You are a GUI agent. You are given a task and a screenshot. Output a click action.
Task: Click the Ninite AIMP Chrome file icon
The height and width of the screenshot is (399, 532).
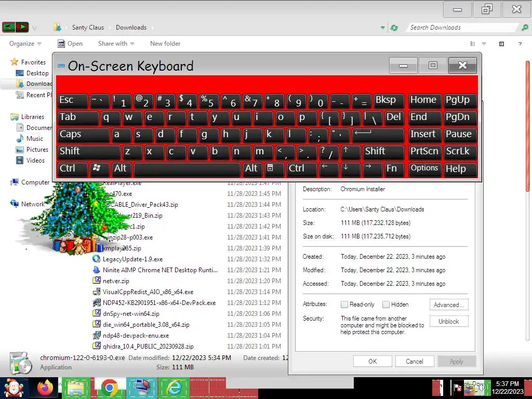point(96,270)
